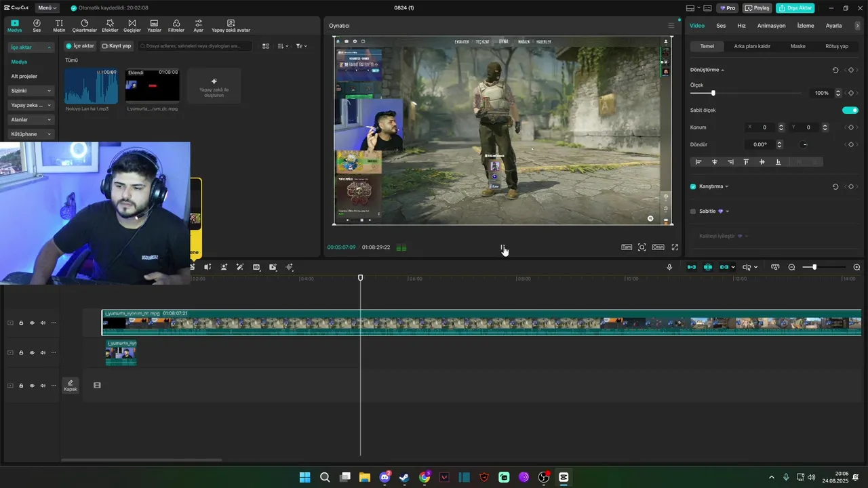Click the Pro upgrade button

pos(728,8)
